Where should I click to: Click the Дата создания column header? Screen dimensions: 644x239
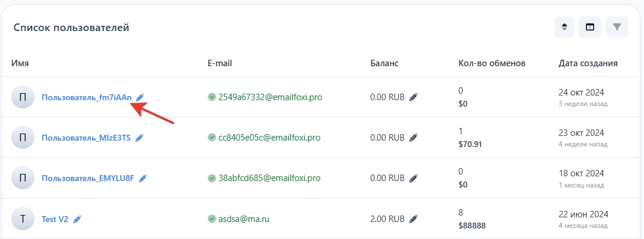coord(587,63)
